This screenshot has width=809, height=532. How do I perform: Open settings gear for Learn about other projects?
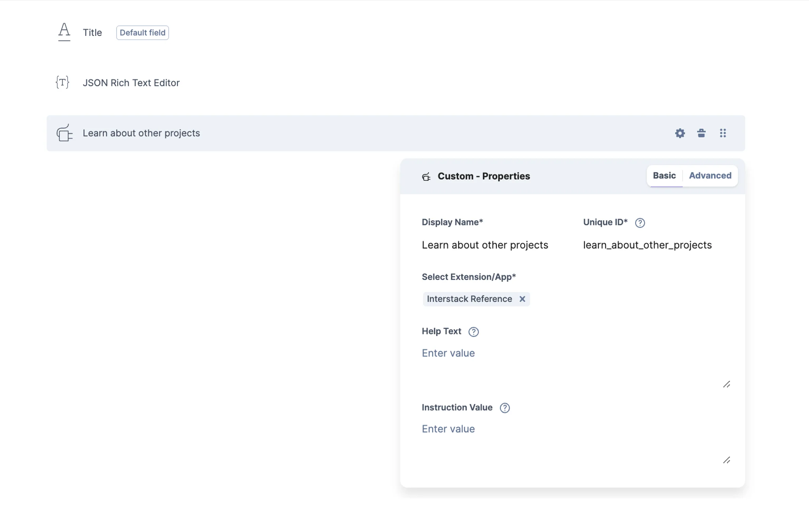(680, 133)
